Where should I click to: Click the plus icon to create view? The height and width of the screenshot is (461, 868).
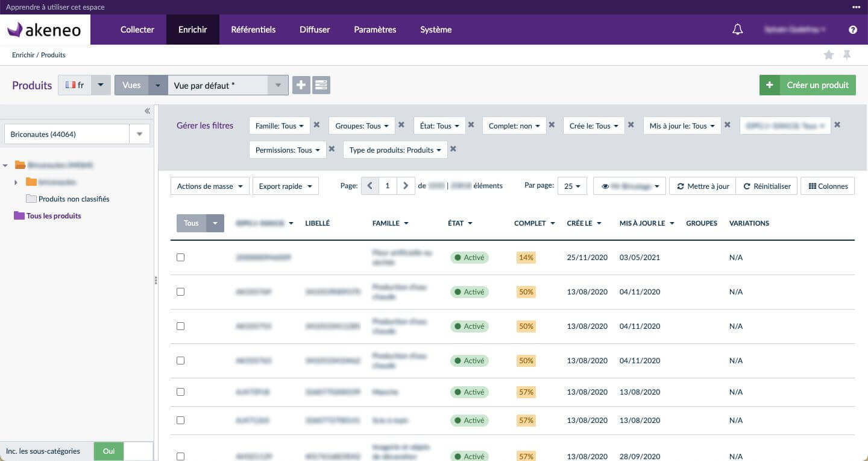tap(301, 85)
